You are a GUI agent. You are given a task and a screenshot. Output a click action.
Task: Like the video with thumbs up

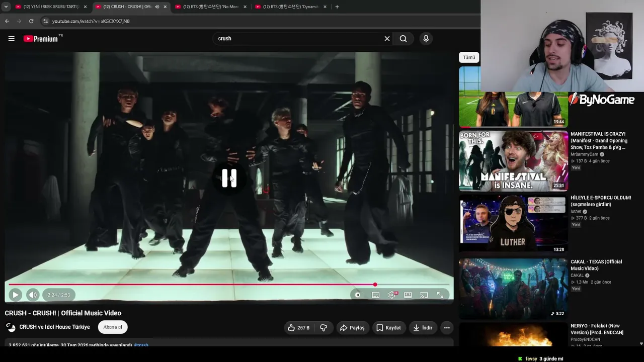point(298,328)
